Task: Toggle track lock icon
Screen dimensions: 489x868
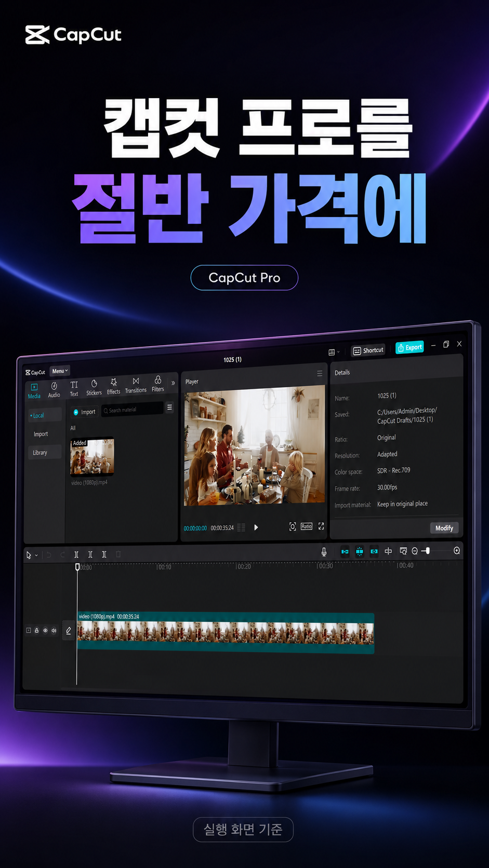Action: point(37,631)
